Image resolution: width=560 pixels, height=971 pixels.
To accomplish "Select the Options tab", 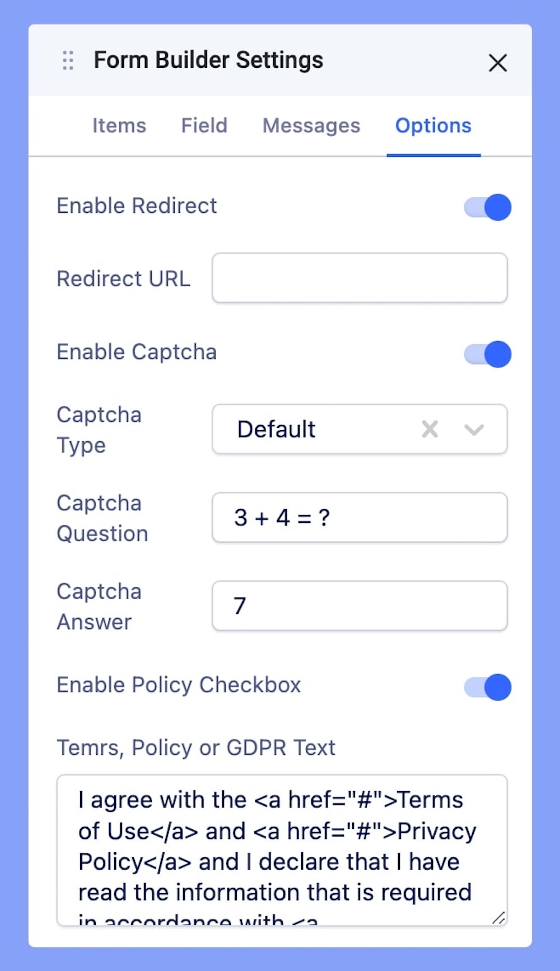I will click(433, 125).
